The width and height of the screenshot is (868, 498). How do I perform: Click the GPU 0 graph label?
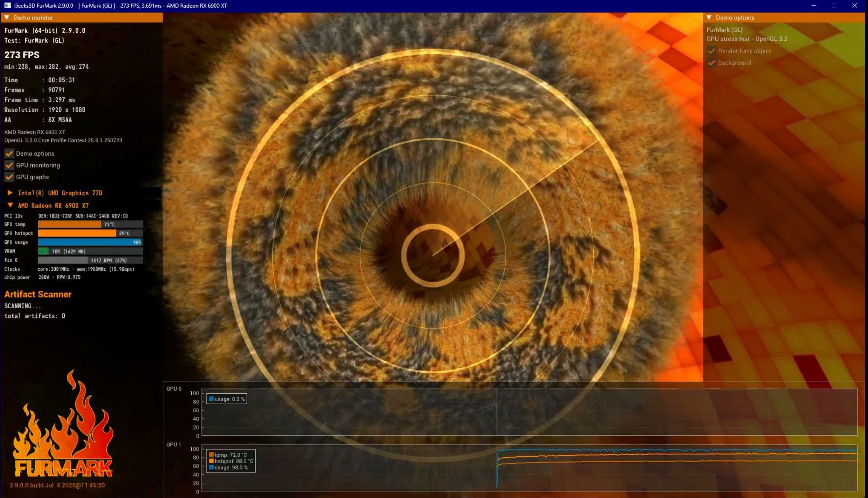pyautogui.click(x=174, y=389)
